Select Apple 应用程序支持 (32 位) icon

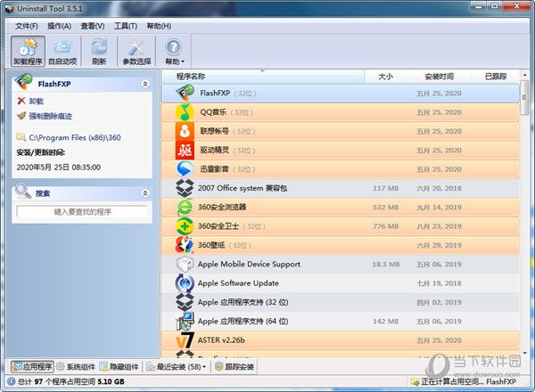pos(185,302)
